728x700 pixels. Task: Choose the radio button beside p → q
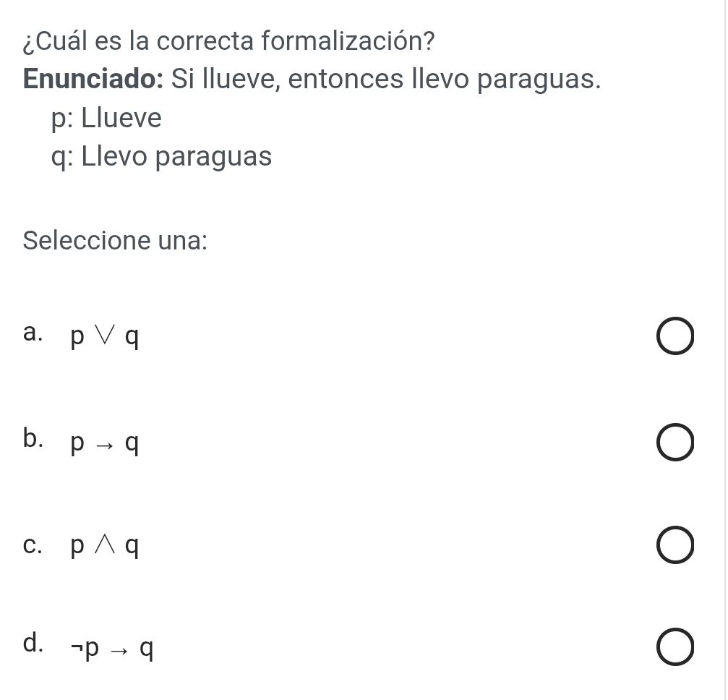(676, 445)
